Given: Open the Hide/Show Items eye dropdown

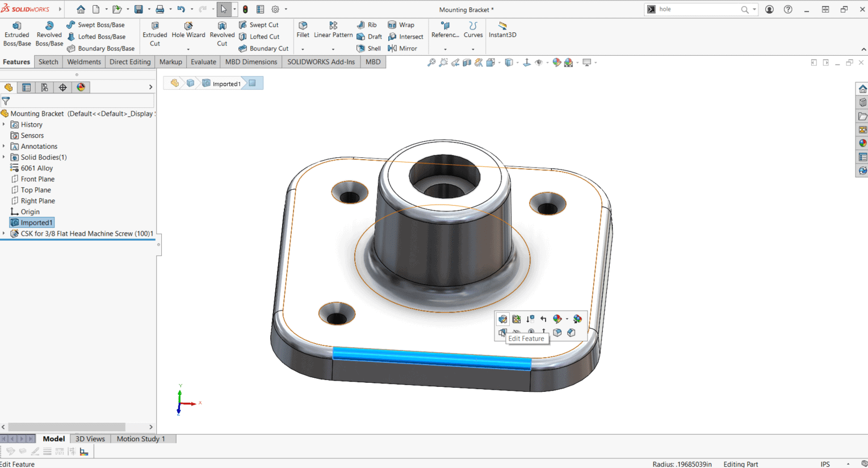Looking at the screenshot, I should 547,62.
